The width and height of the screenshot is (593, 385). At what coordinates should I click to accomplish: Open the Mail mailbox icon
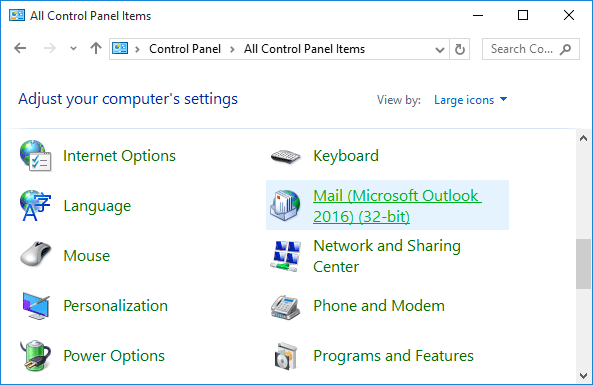click(285, 205)
